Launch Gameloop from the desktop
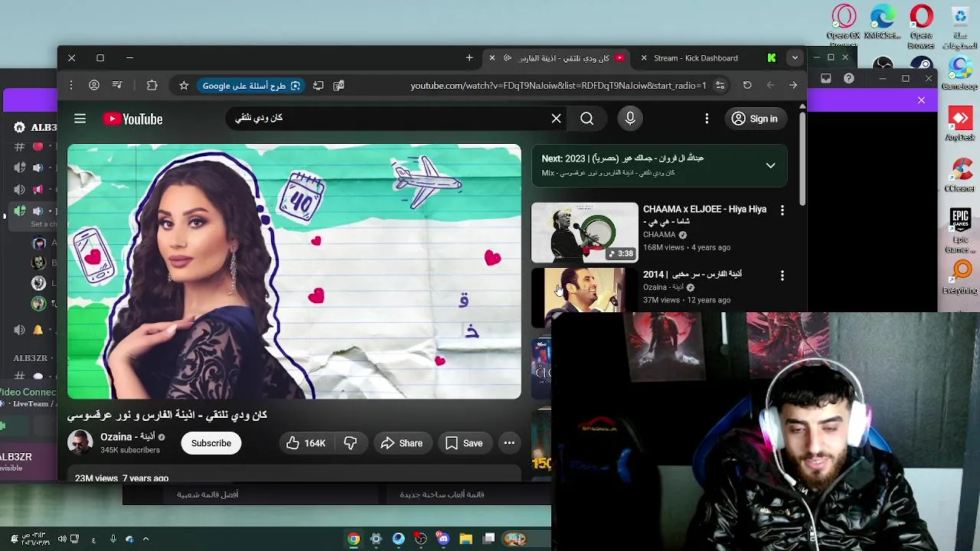Image resolution: width=980 pixels, height=551 pixels. (x=960, y=73)
